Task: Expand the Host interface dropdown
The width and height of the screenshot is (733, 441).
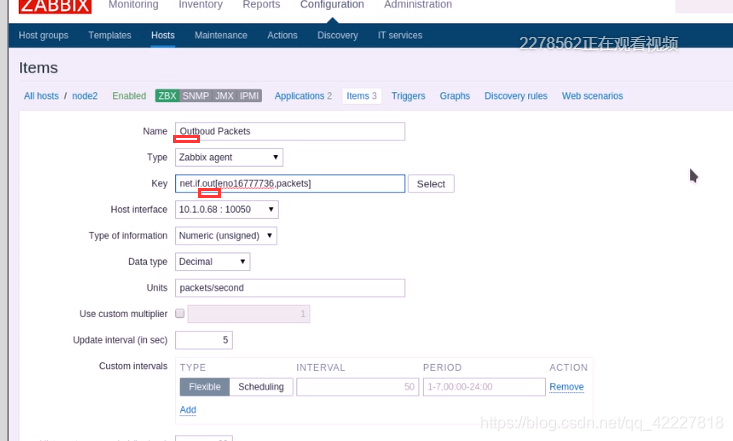Action: pyautogui.click(x=227, y=210)
